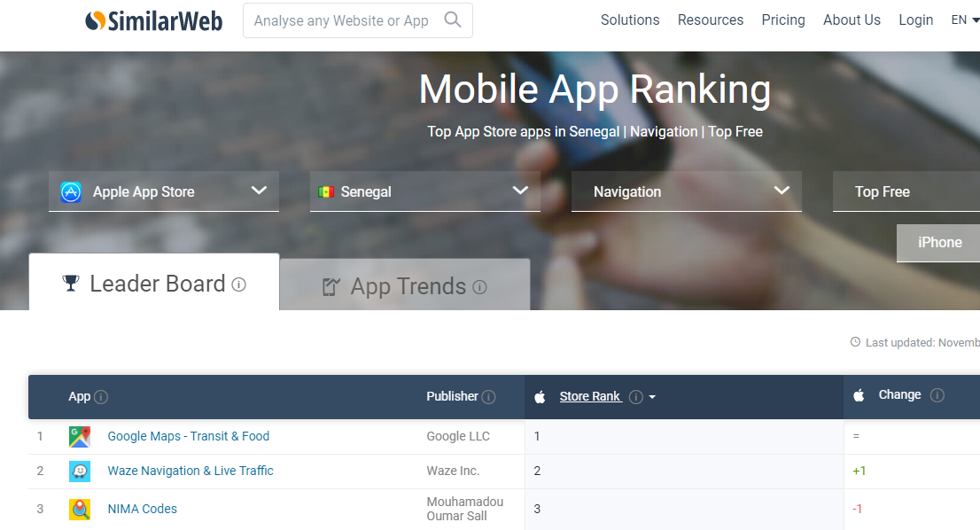Open Waze Navigation & Live Traffic
Viewport: 980px width, 530px height.
(191, 471)
